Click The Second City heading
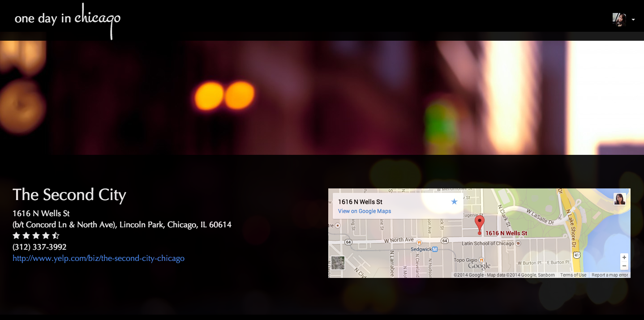 point(69,195)
